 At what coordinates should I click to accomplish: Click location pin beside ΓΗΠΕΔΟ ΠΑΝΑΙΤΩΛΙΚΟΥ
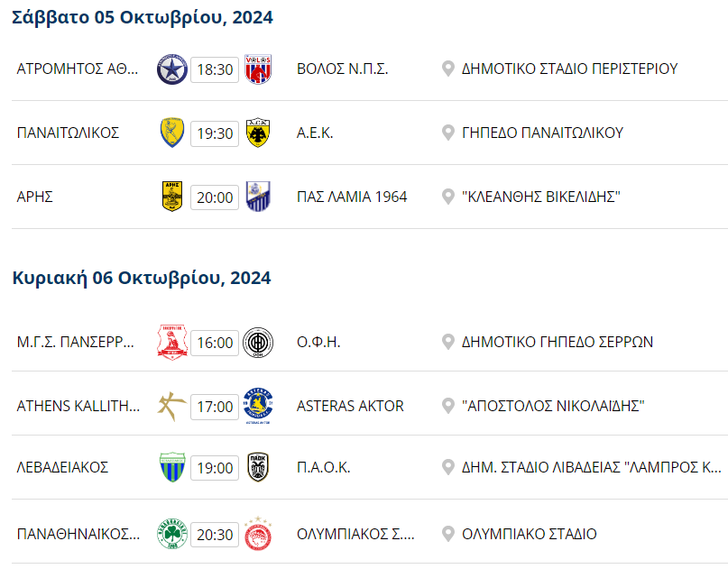448,133
